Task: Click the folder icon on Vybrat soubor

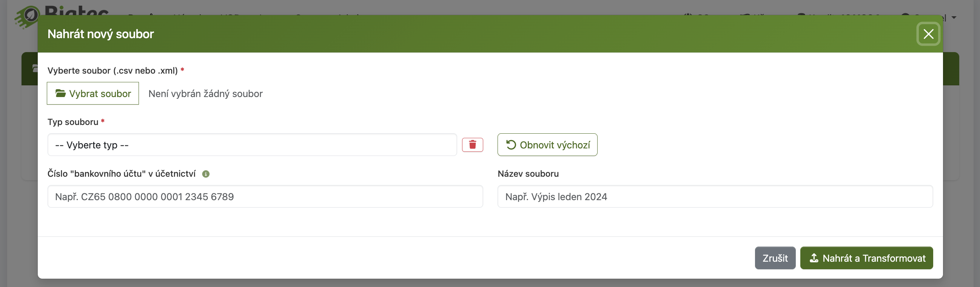Action: 61,93
